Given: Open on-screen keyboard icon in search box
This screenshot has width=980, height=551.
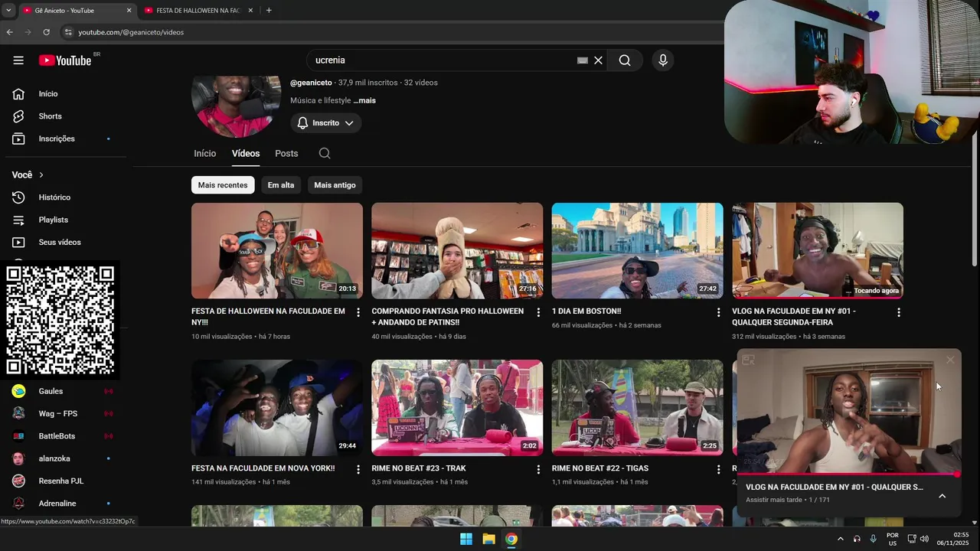Looking at the screenshot, I should click(583, 60).
